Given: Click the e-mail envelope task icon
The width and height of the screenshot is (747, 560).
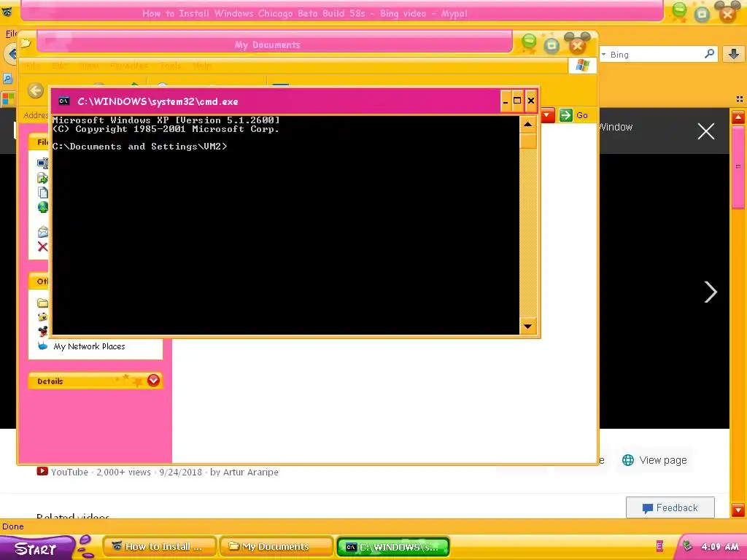Looking at the screenshot, I should tap(43, 232).
